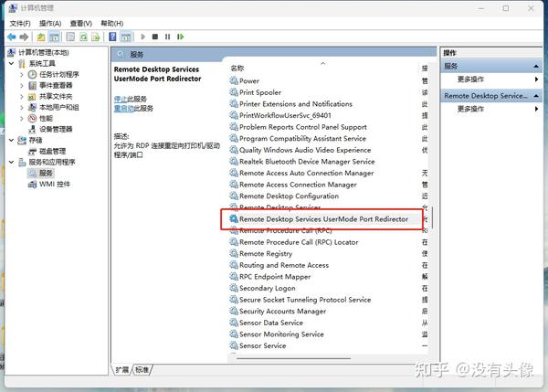
Task: Expand the 任务计划程序 tree node
Action: (x=22, y=75)
